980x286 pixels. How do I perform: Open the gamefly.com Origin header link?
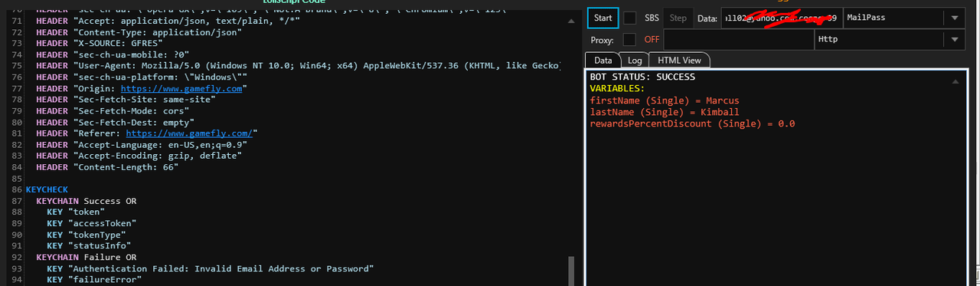pos(181,89)
